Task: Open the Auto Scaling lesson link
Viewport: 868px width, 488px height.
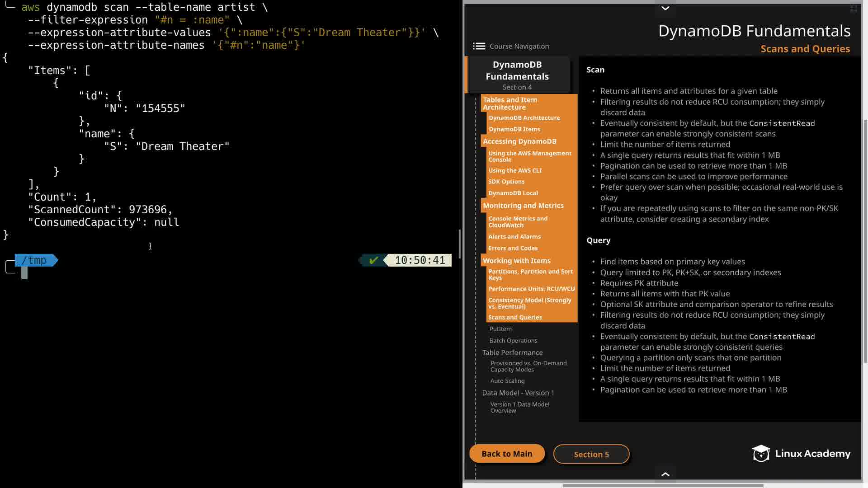Action: [x=507, y=381]
